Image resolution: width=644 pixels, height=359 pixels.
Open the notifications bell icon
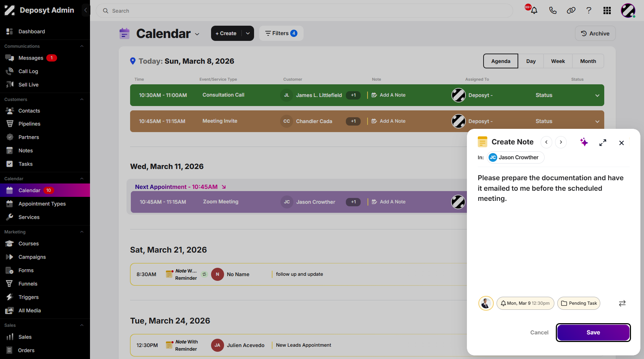tap(534, 10)
